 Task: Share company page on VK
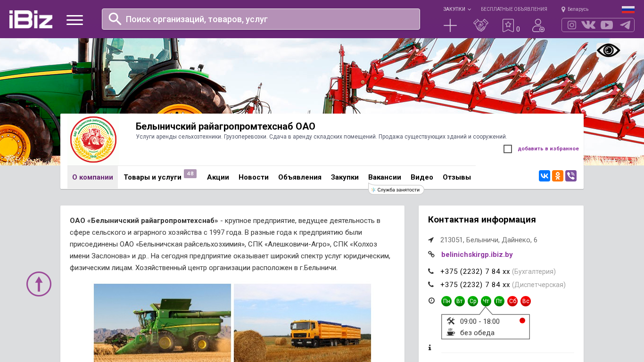tap(545, 176)
